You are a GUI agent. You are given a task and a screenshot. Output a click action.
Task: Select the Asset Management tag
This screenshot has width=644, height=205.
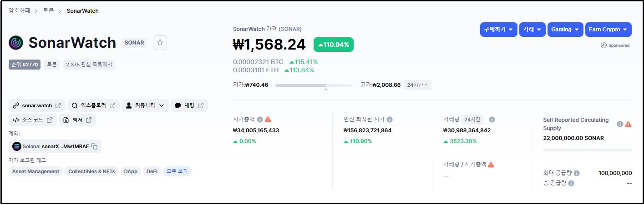(35, 171)
